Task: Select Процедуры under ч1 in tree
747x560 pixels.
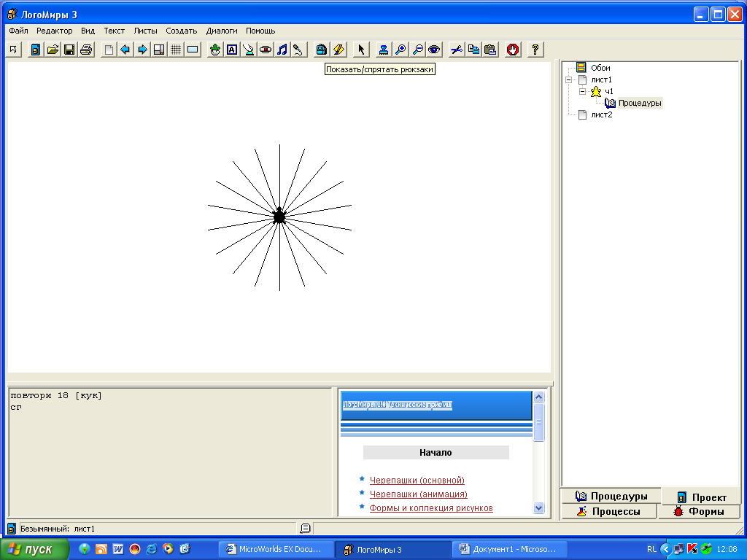Action: (640, 103)
